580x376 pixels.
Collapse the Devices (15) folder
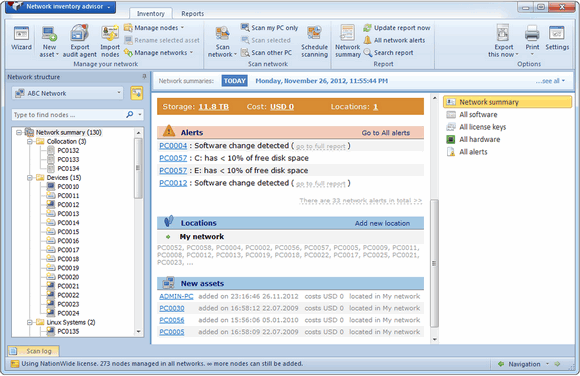coord(30,178)
